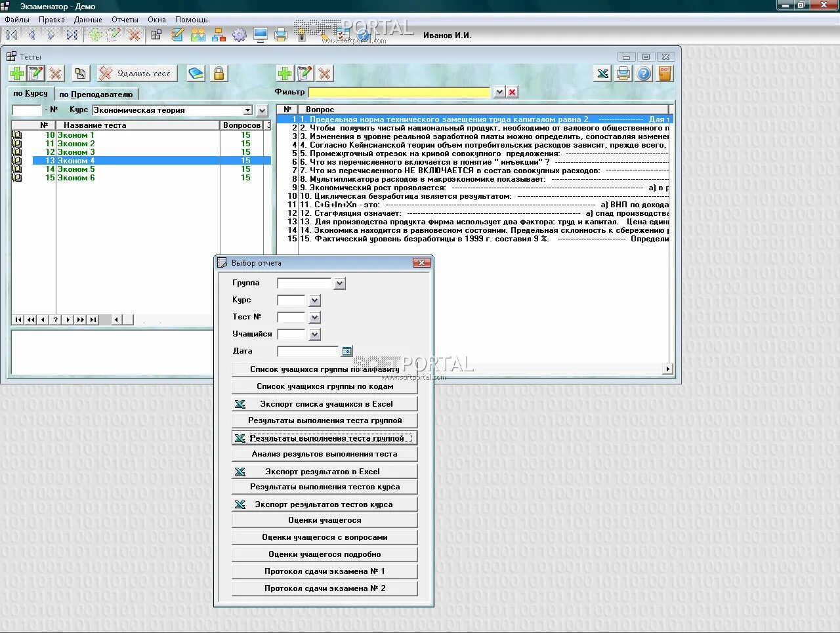Open the structure hierarchy icon
This screenshot has width=840, height=633.
tap(219, 35)
